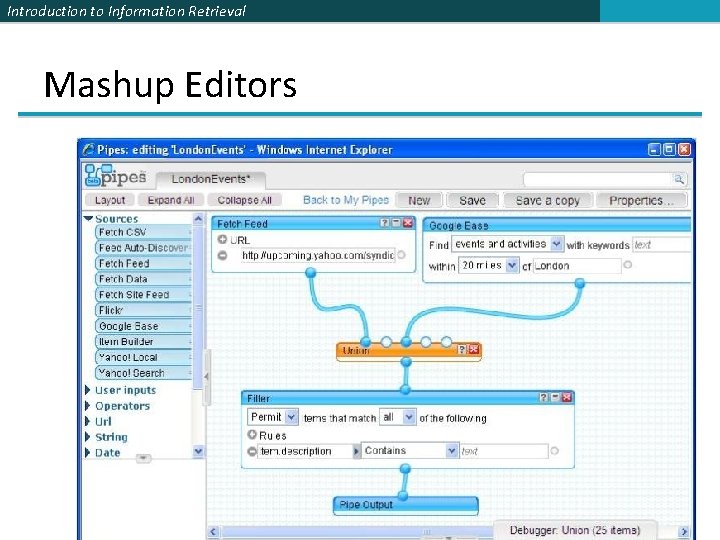Image resolution: width=720 pixels, height=540 pixels.
Task: Click the Pipe Output input connector
Action: [x=403, y=495]
